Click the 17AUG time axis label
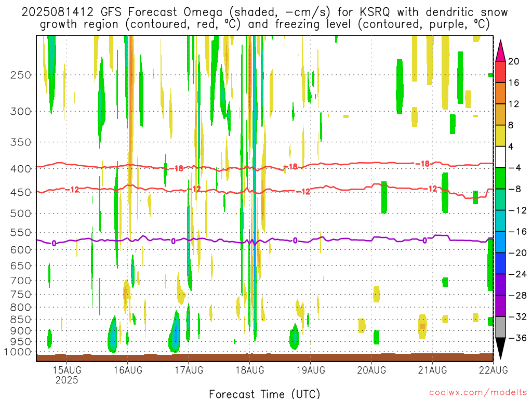 tap(189, 370)
